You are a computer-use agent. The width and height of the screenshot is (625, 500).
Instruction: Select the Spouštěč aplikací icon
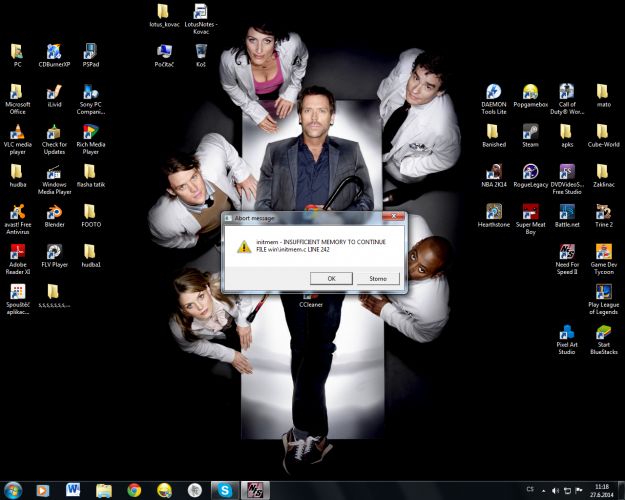pos(18,300)
